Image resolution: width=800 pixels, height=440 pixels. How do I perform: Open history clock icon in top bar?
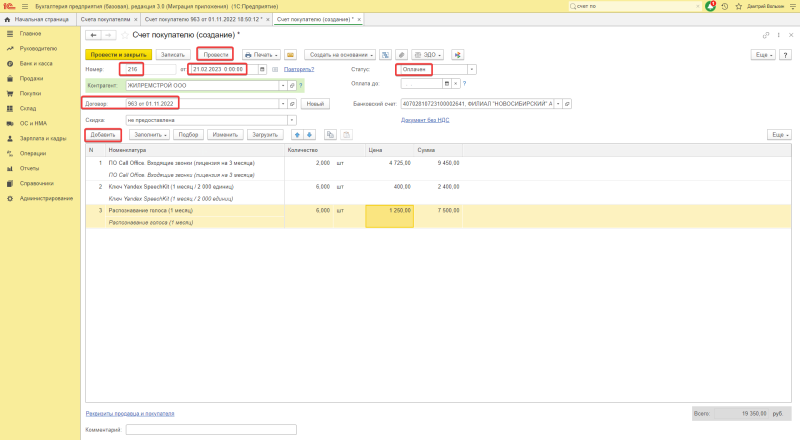click(x=724, y=6)
